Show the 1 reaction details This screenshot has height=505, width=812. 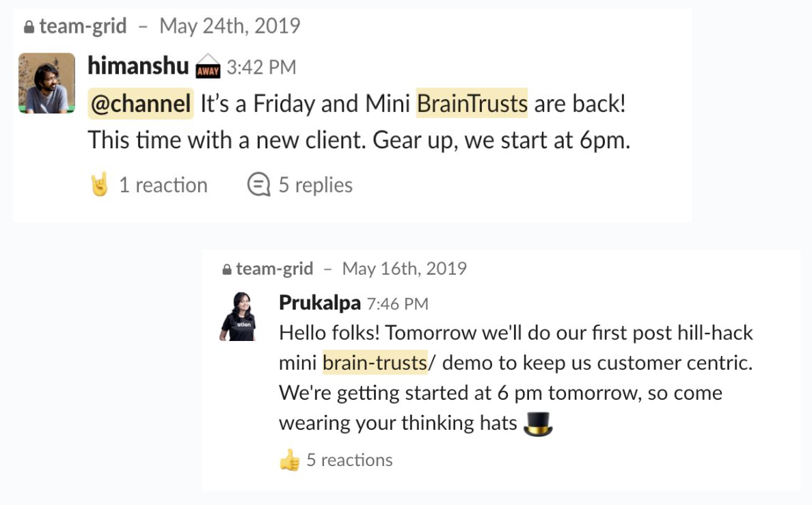click(x=163, y=185)
